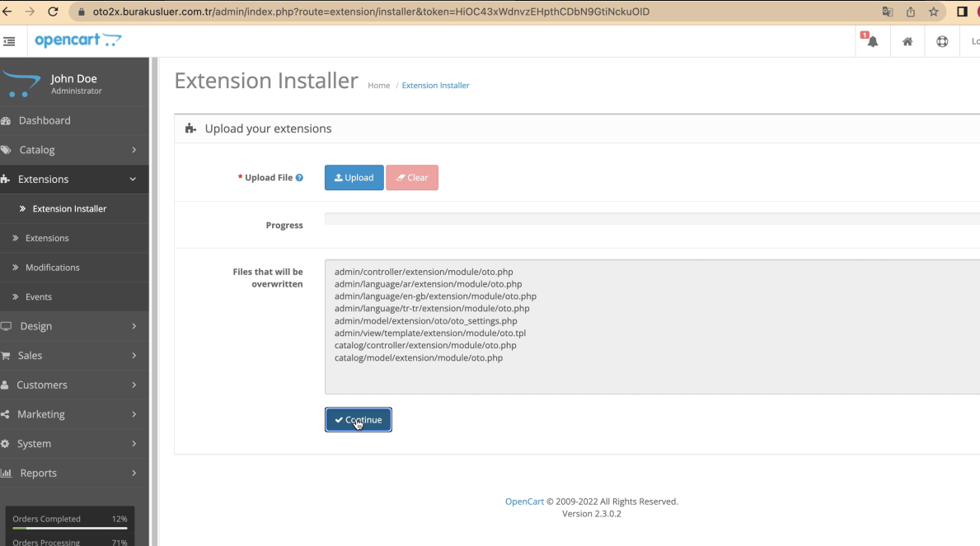Click the Catalog tag icon
Screen dimensions: 980x546
[7, 150]
